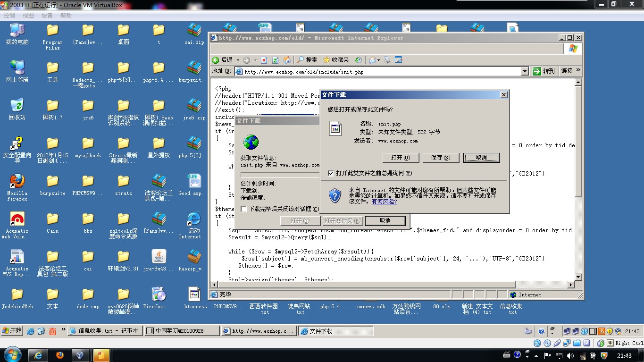The image size is (644, 362).
Task: Toggle 'close dialog when download completes' checkbox
Action: point(244,209)
